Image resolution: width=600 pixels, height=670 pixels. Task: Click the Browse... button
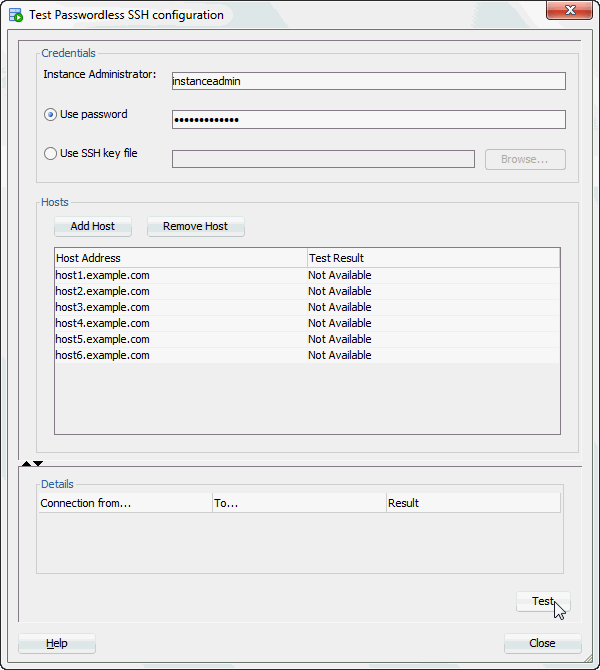pos(525,159)
